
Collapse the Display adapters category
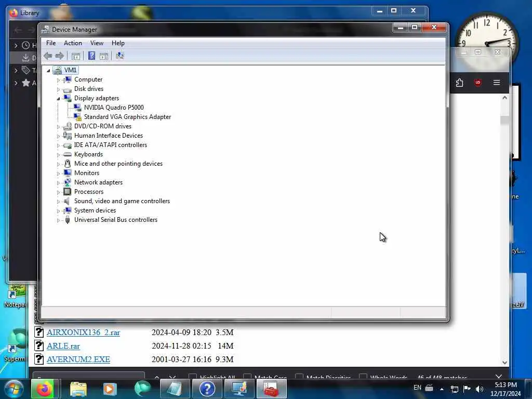pos(58,99)
